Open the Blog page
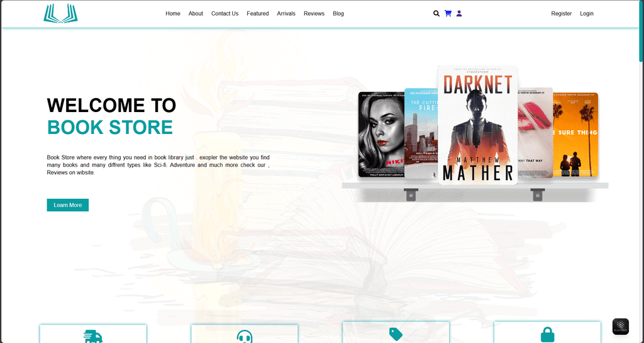The width and height of the screenshot is (644, 343). pos(338,13)
